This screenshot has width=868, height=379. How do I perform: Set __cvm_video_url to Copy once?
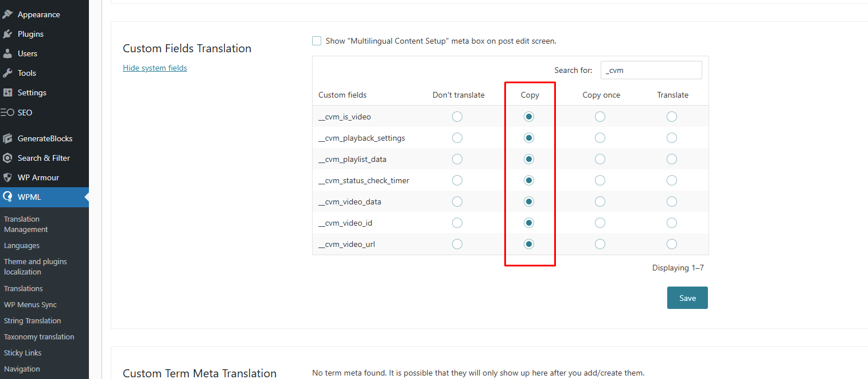600,244
